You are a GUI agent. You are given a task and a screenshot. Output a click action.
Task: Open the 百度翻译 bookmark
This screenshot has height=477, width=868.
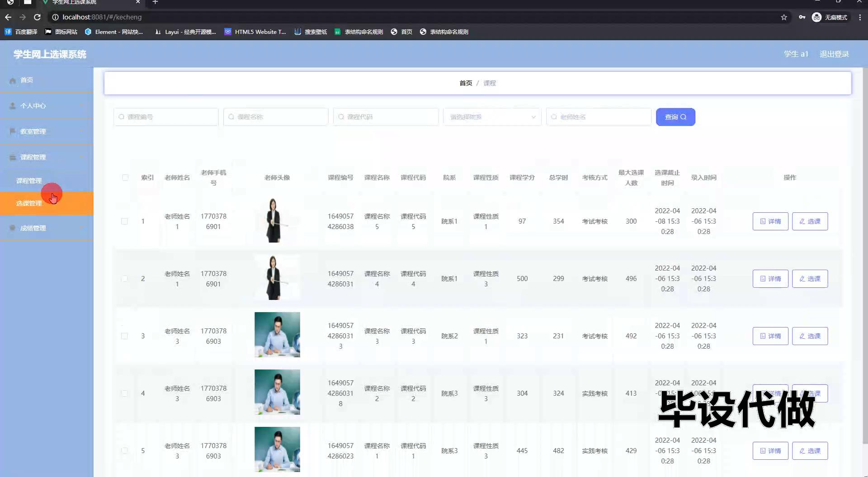click(21, 32)
